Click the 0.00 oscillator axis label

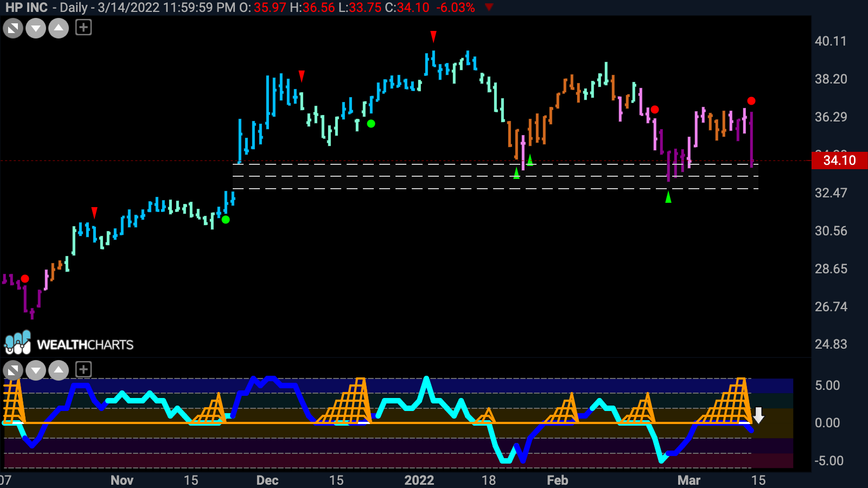(x=827, y=423)
